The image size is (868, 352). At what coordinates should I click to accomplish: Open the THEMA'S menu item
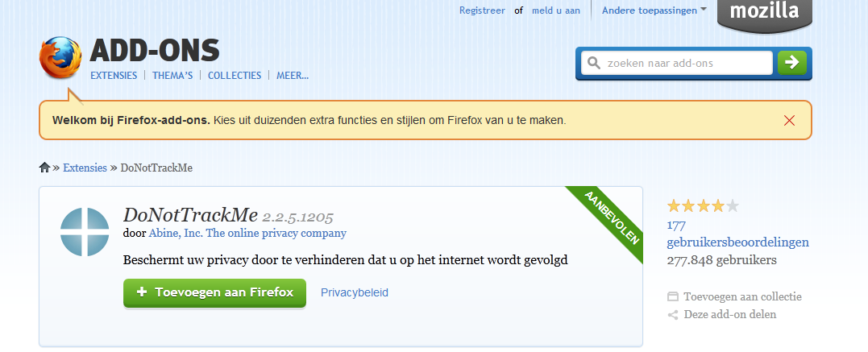tap(172, 76)
